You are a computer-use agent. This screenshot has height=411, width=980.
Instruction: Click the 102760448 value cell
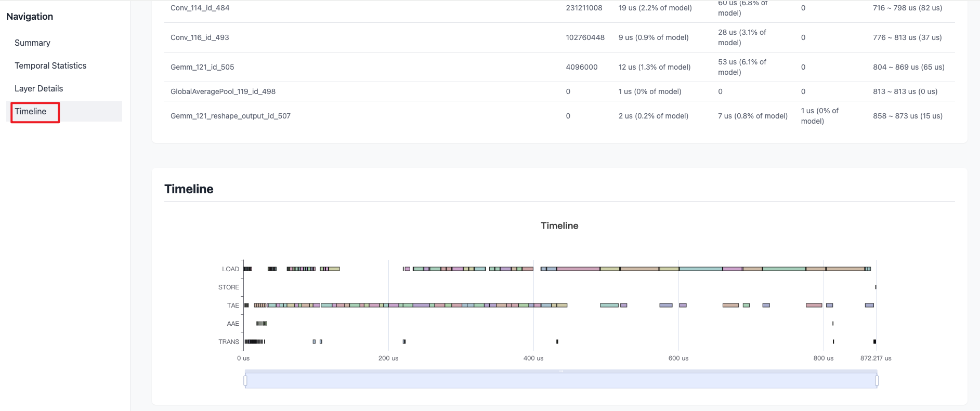[x=585, y=37]
